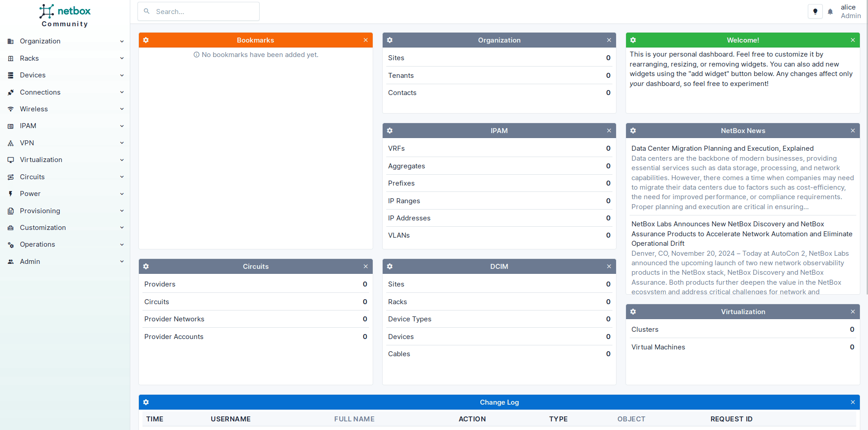Expand the Devices menu chevron

click(122, 75)
